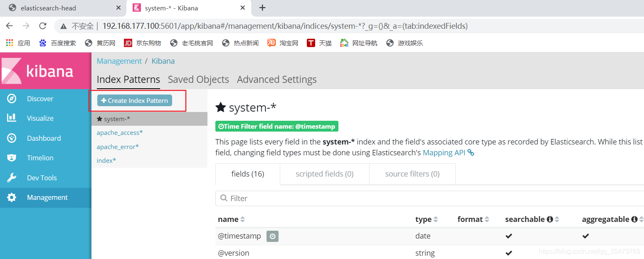Open the Saved Objects tab
644x259 pixels.
click(198, 80)
